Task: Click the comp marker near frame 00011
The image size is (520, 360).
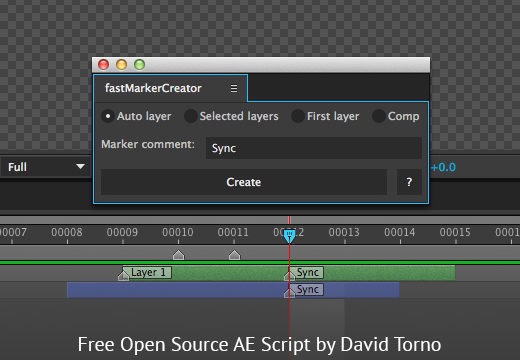Action: coord(234,254)
